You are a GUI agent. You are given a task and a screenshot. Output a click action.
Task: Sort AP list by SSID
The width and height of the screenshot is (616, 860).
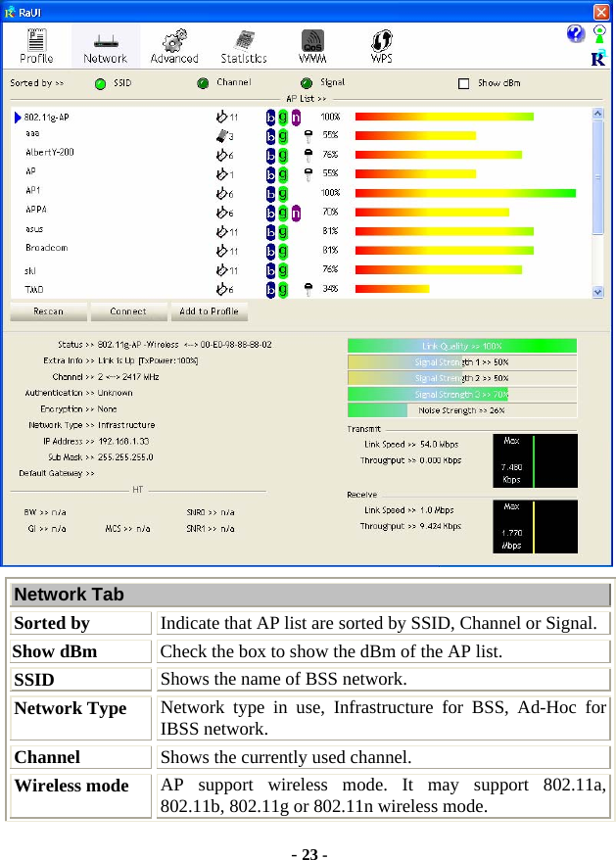100,83
